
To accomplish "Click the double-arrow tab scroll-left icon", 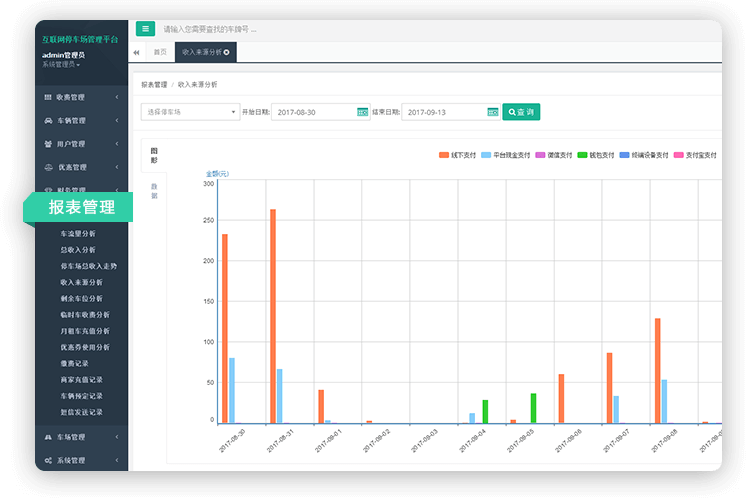I will tap(137, 52).
